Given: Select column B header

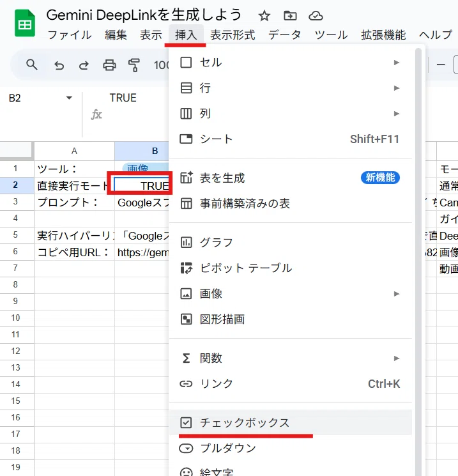Looking at the screenshot, I should coord(142,151).
